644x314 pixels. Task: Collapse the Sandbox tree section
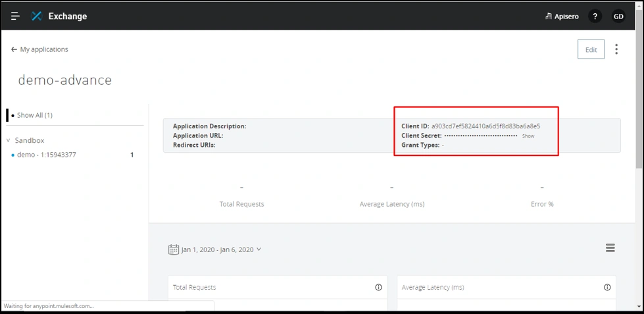[8, 140]
